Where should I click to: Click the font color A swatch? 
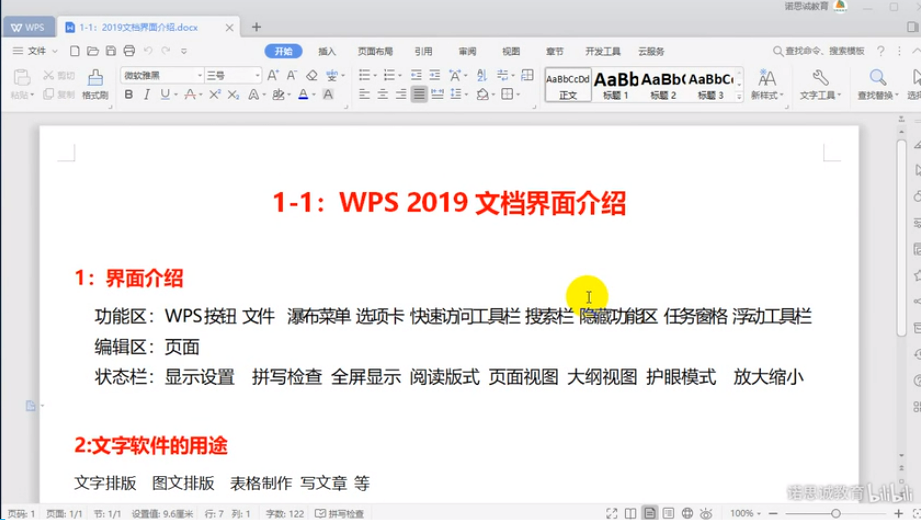pos(304,95)
